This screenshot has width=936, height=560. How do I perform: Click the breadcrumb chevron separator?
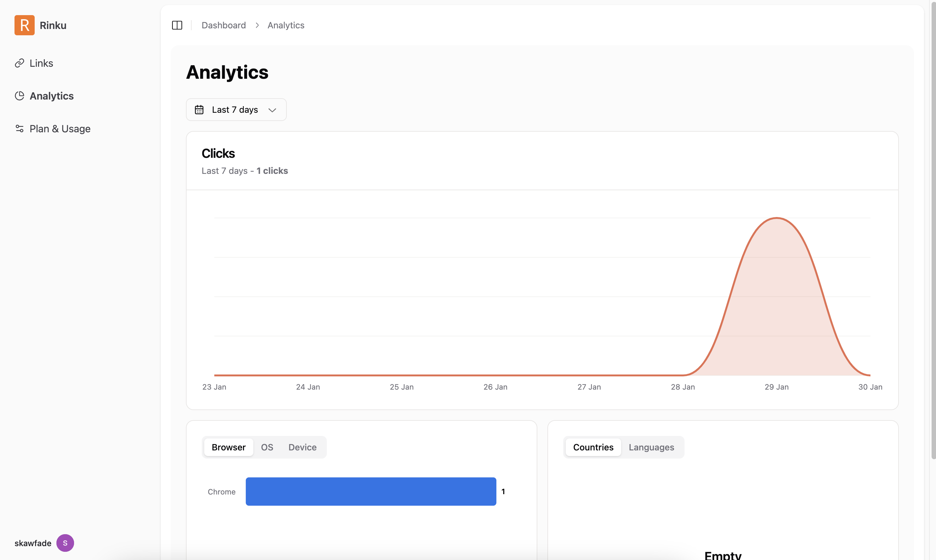click(257, 25)
